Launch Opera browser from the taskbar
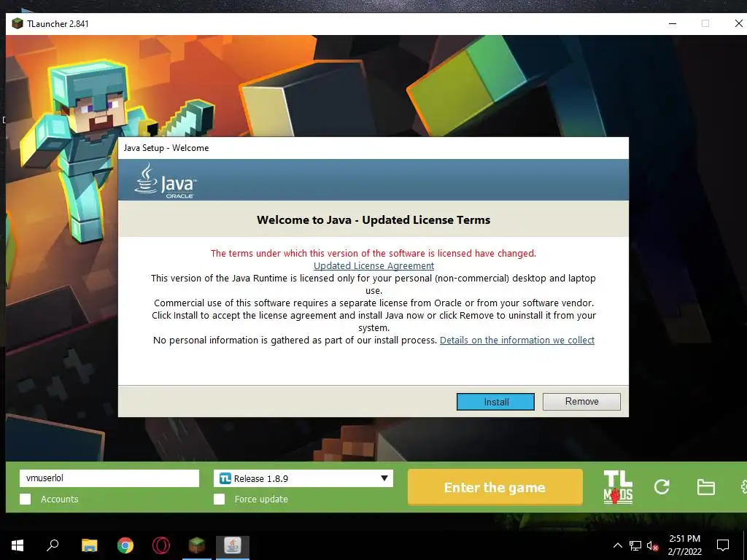 coord(161,545)
